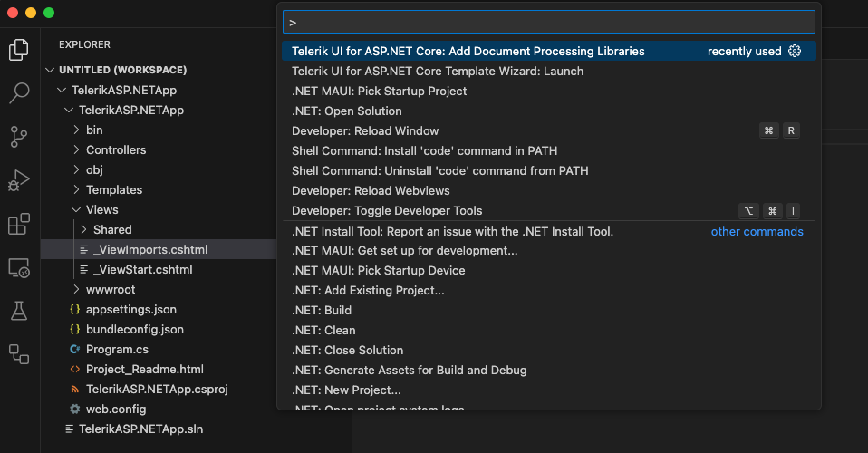This screenshot has width=868, height=453.
Task: Click the appsettings.json braces icon
Action: click(74, 309)
